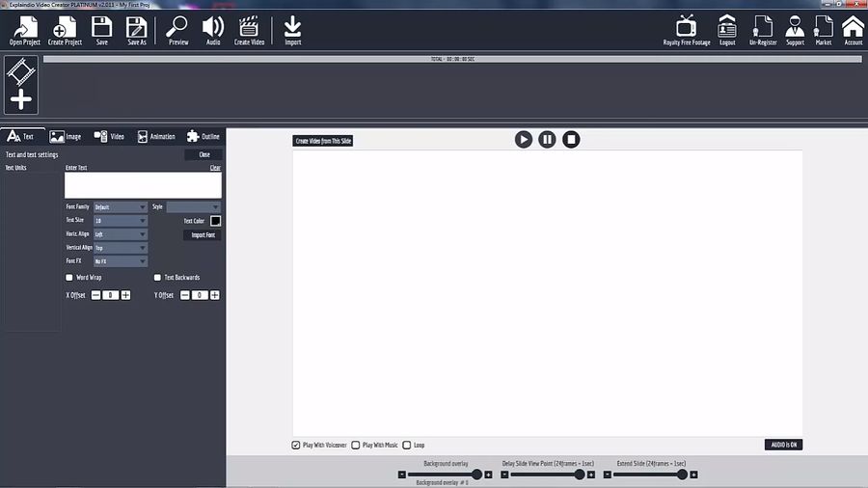868x488 pixels.
Task: Enable the Word Wrap checkbox
Action: click(69, 277)
